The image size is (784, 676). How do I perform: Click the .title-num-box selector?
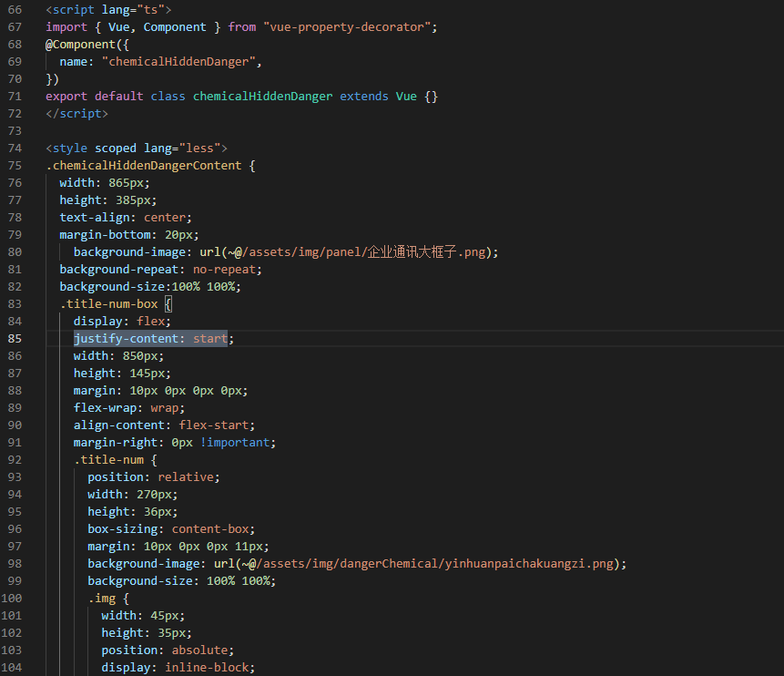(x=108, y=303)
